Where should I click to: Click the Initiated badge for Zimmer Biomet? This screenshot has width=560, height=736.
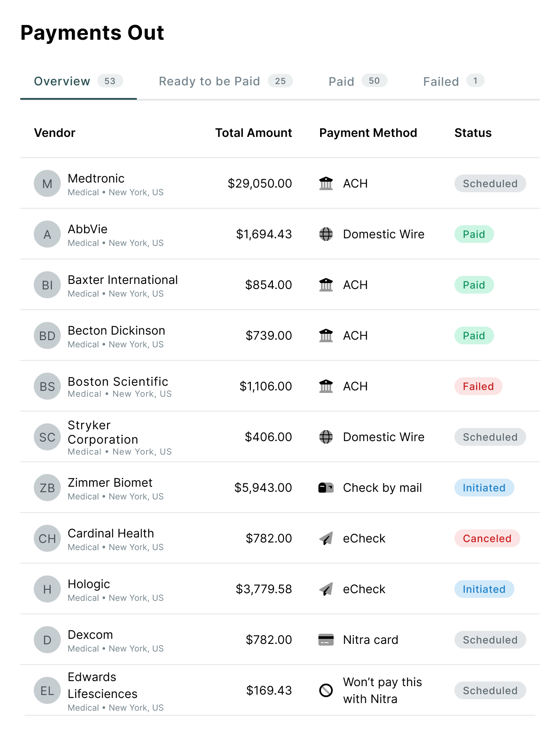tap(484, 488)
